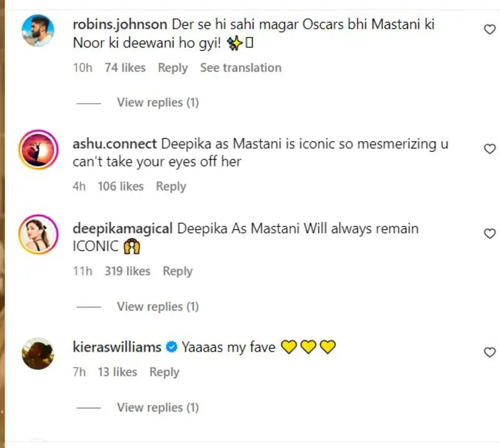The image size is (500, 448).
Task: Like deepikamagical's comment heart icon
Action: click(x=490, y=234)
